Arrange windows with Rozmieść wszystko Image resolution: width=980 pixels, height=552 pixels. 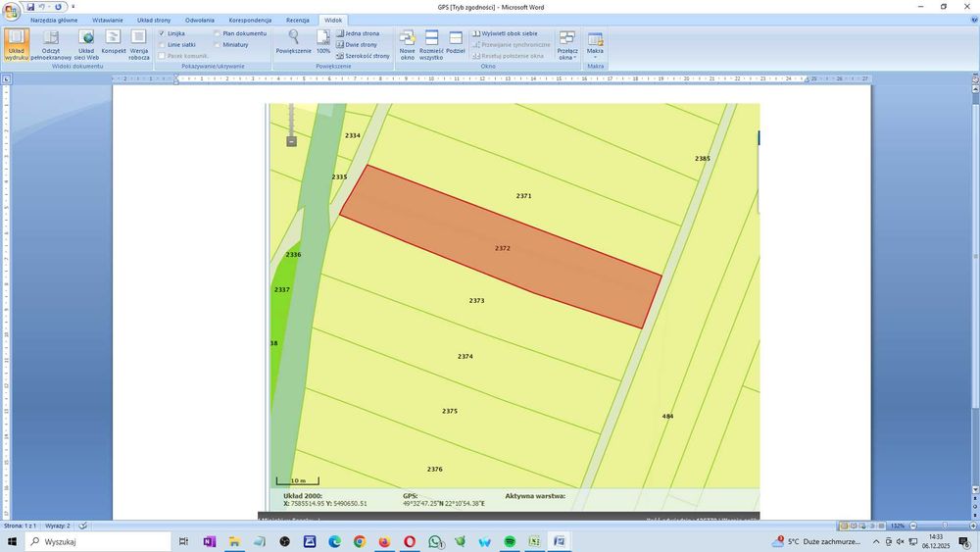(x=431, y=44)
